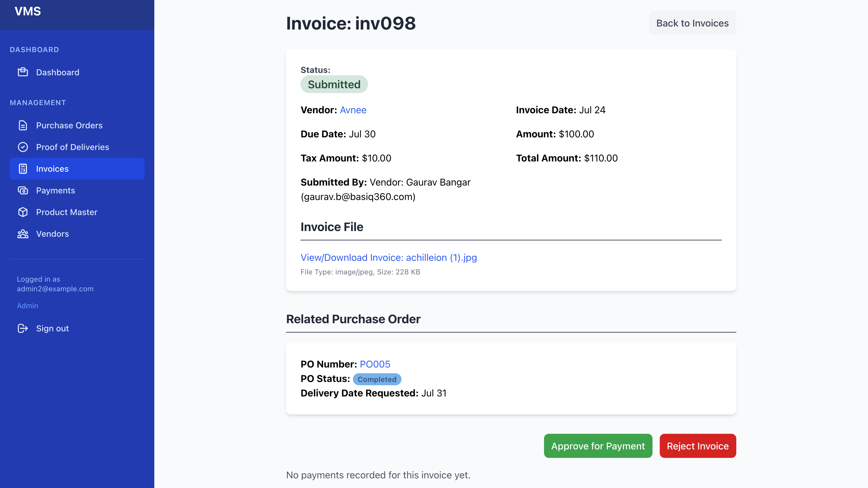Click the Sign out arrow icon
Image resolution: width=868 pixels, height=488 pixels.
pos(23,328)
